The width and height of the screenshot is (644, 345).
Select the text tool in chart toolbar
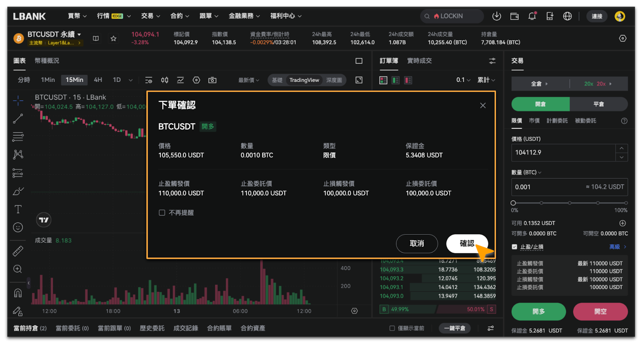click(18, 209)
